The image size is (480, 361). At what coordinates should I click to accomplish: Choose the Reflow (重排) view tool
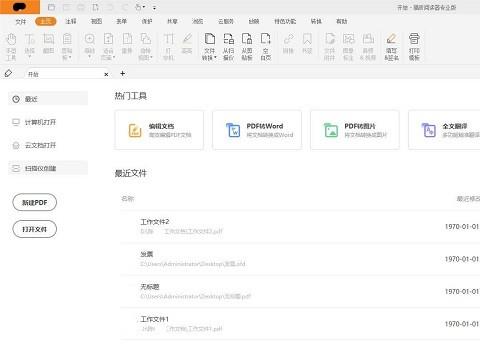[x=127, y=43]
